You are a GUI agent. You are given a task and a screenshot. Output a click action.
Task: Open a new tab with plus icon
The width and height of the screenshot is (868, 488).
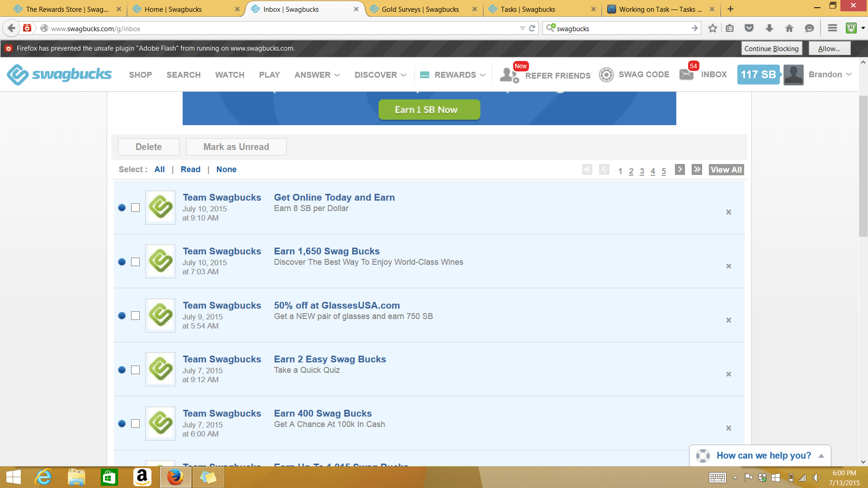731,9
